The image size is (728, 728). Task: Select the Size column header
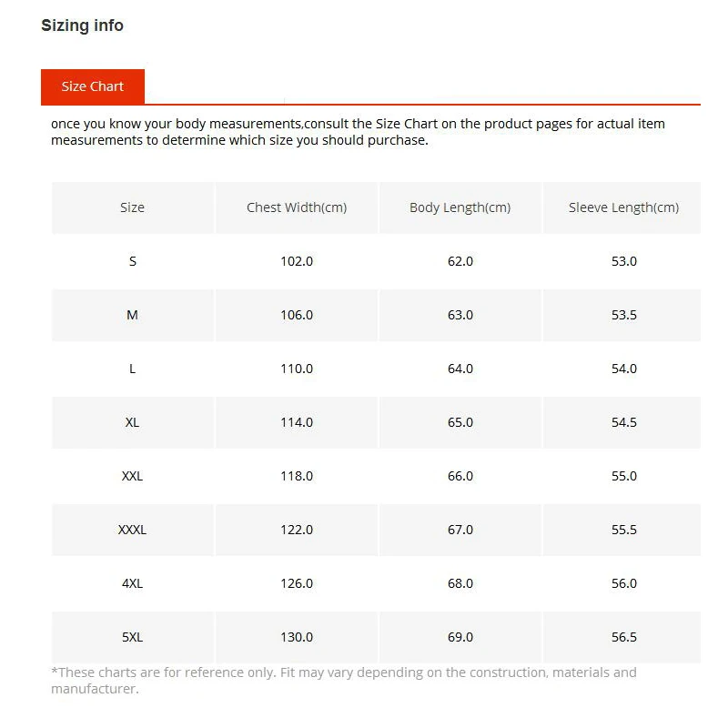click(132, 207)
